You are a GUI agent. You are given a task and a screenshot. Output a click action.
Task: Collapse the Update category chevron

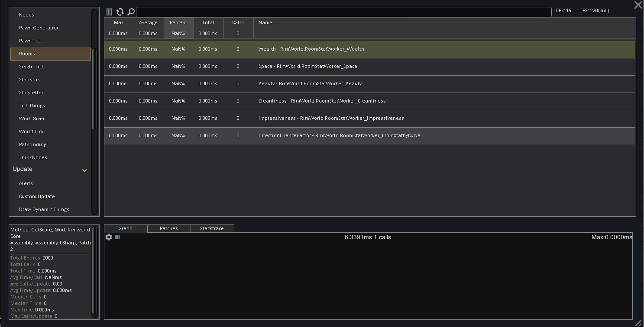[x=84, y=170]
